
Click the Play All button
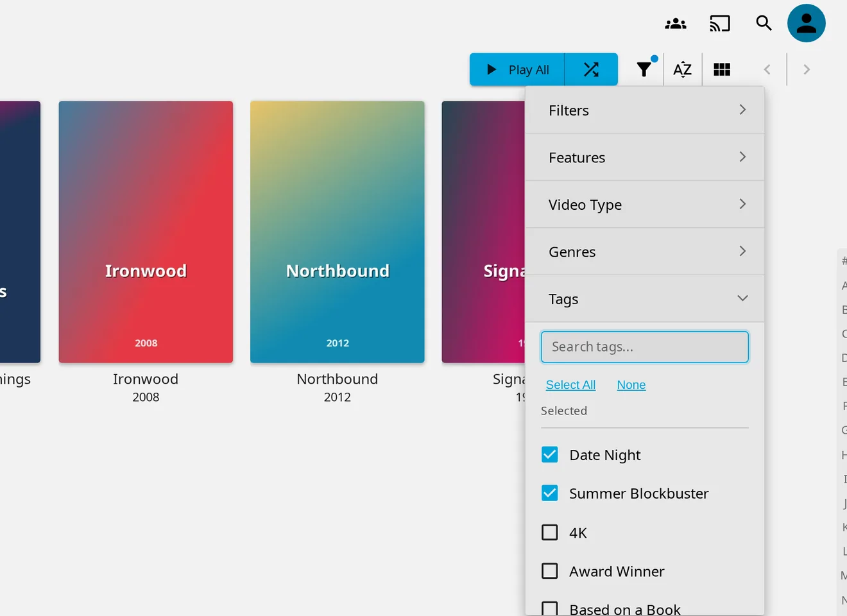[x=517, y=69]
